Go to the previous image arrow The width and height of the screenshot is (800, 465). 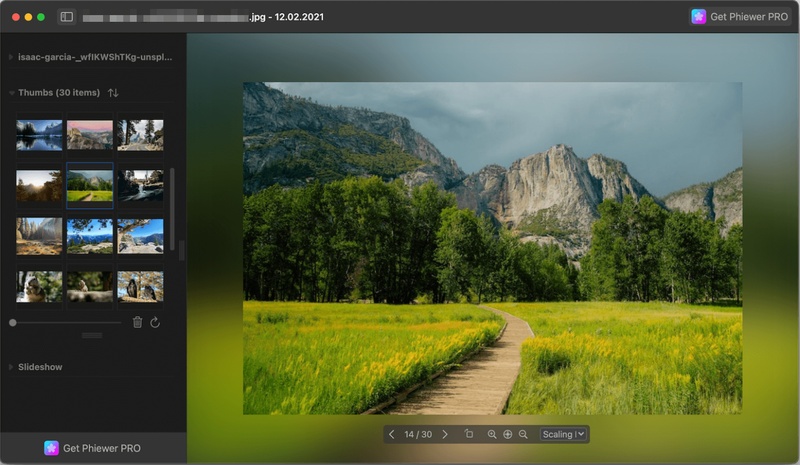coord(391,434)
